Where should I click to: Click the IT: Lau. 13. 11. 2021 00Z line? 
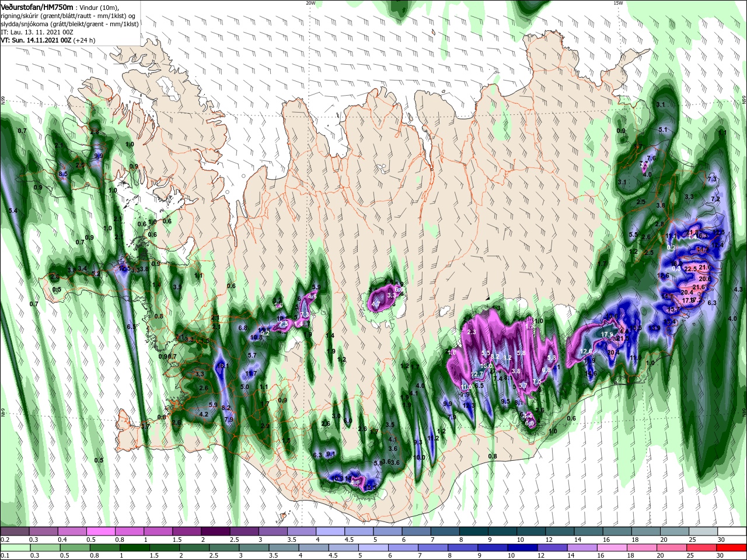coord(36,32)
